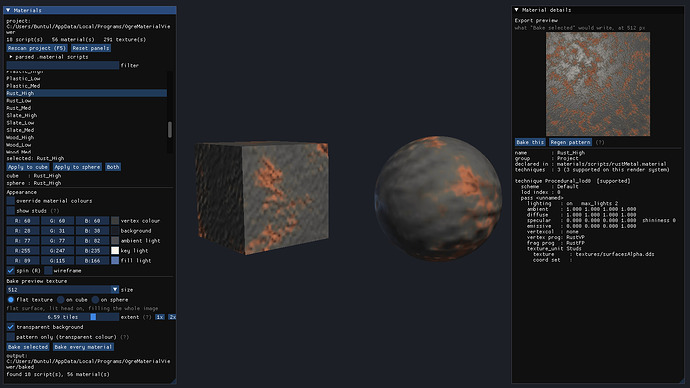Select on cube radio option
This screenshot has height=388, width=690.
(61, 300)
